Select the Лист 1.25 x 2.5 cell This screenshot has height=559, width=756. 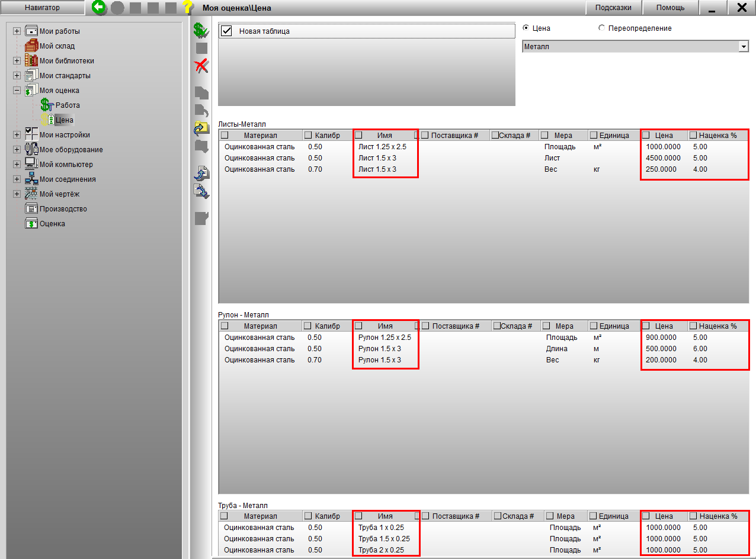pyautogui.click(x=382, y=146)
